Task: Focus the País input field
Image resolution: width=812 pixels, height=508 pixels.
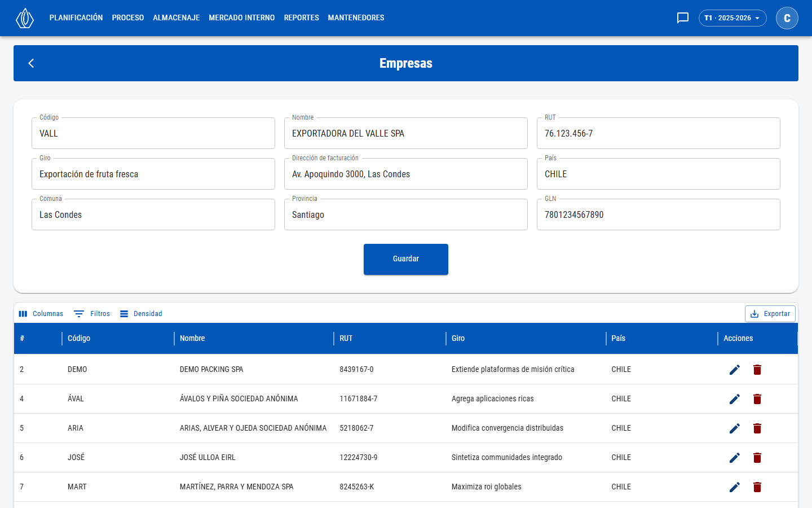Action: [659, 174]
